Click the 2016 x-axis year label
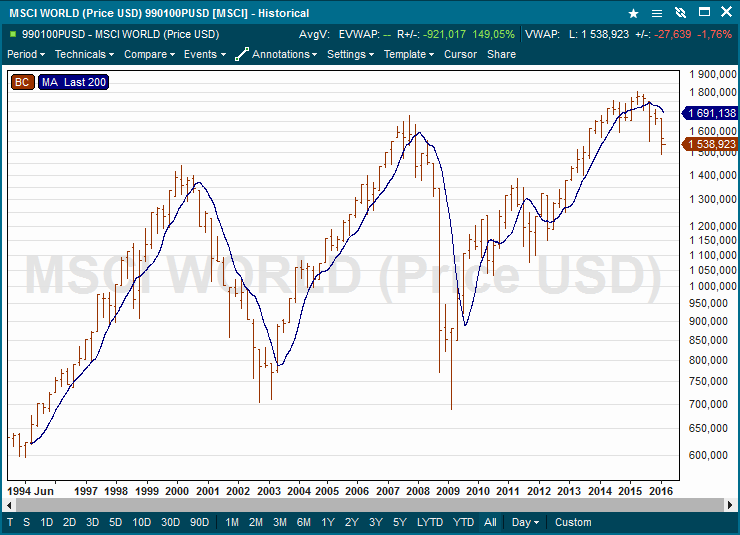Image resolution: width=740 pixels, height=535 pixels. point(661,491)
